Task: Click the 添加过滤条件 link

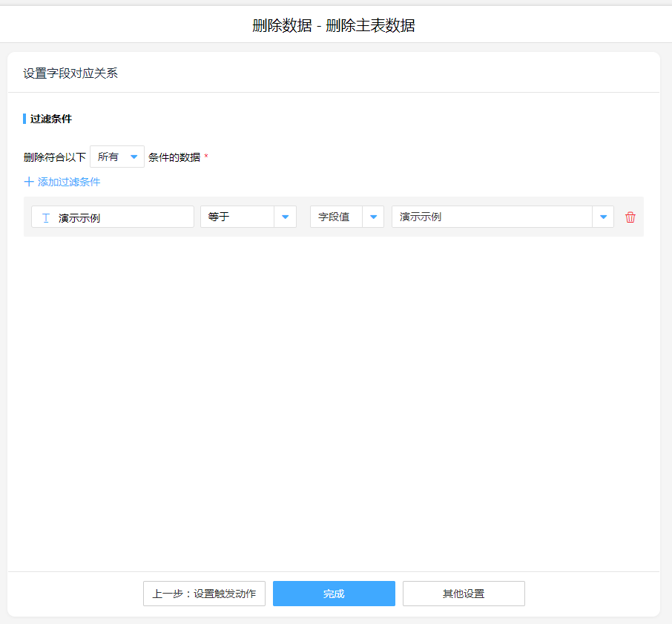Action: click(69, 182)
